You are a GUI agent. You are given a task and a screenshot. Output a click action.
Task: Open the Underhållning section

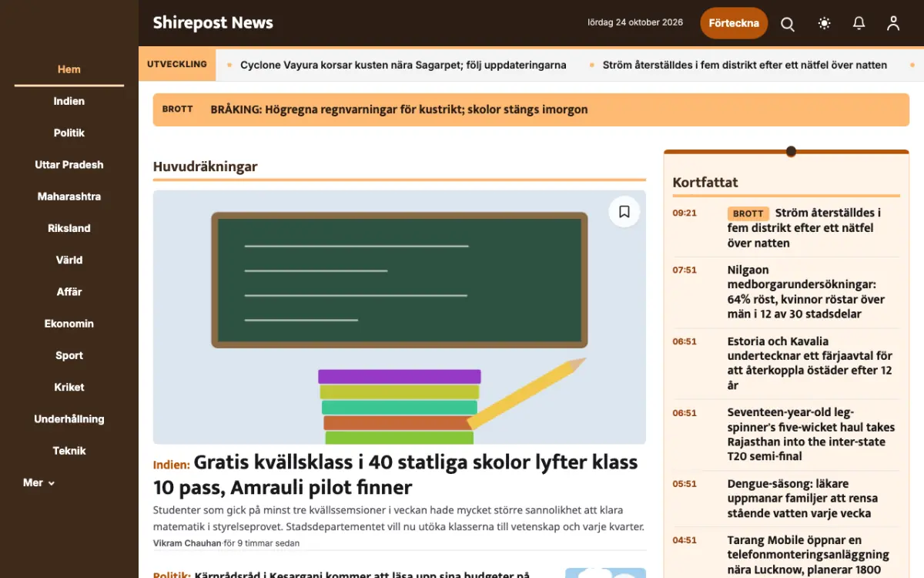(x=69, y=419)
